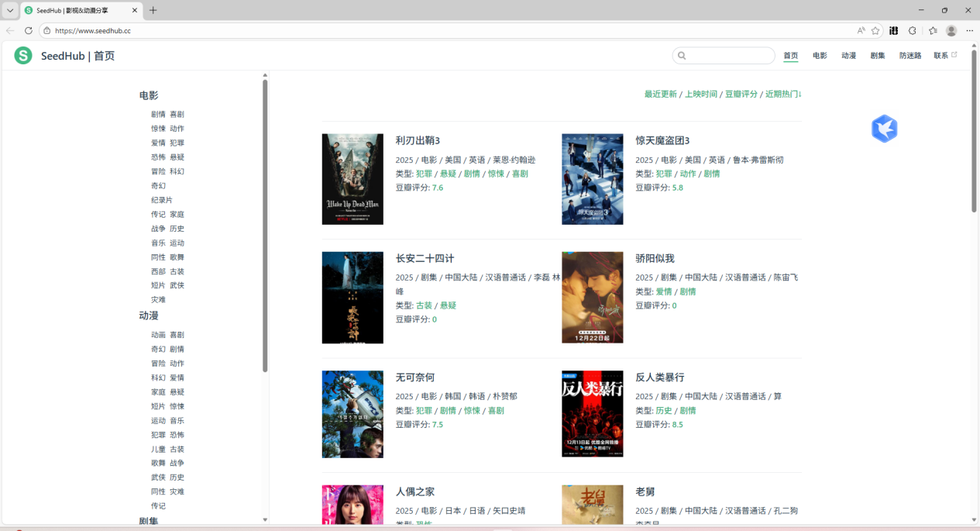
Task: Click the magnifier icon in site search
Action: point(682,55)
